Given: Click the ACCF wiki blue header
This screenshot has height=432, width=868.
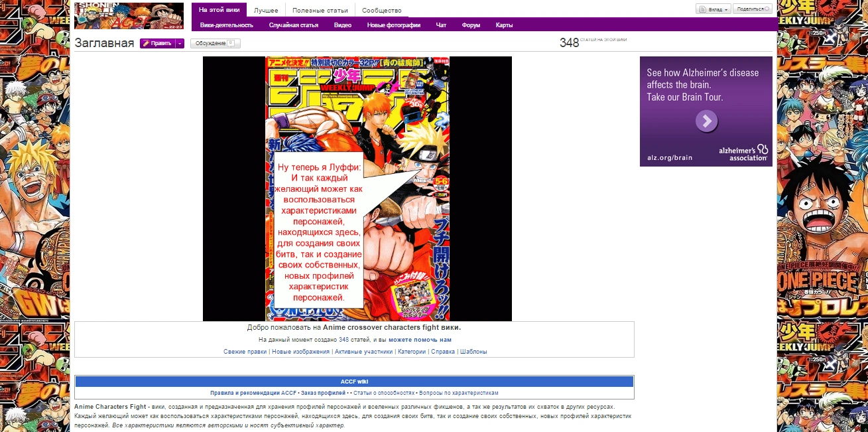Looking at the screenshot, I should click(x=354, y=382).
